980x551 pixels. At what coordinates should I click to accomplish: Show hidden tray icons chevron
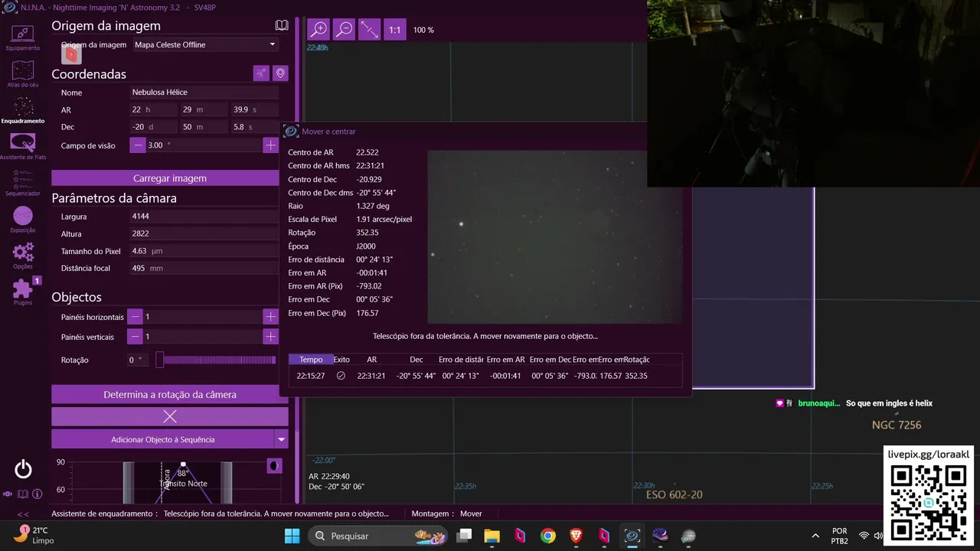click(815, 536)
